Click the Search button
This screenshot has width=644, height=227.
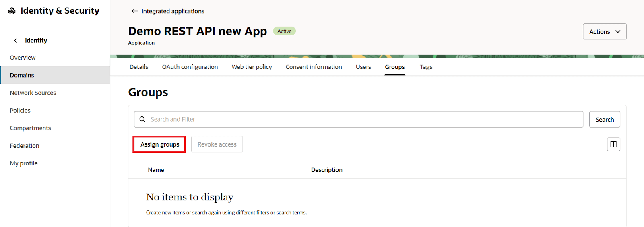coord(605,120)
